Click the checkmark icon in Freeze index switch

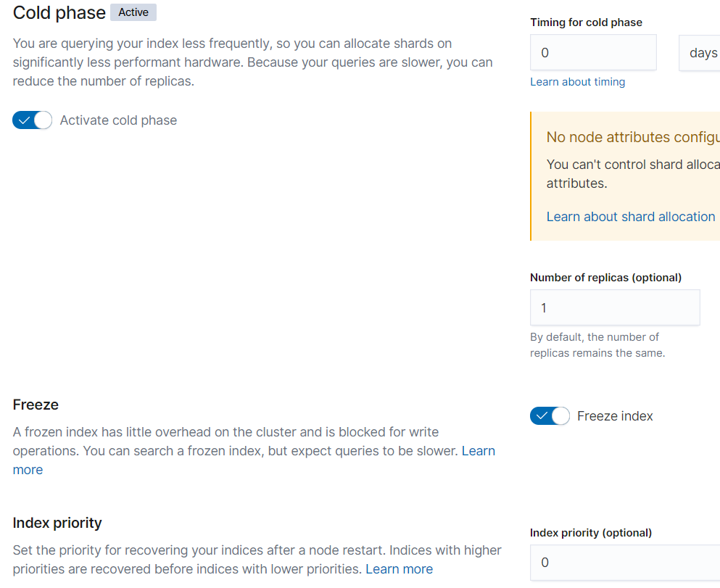(542, 416)
